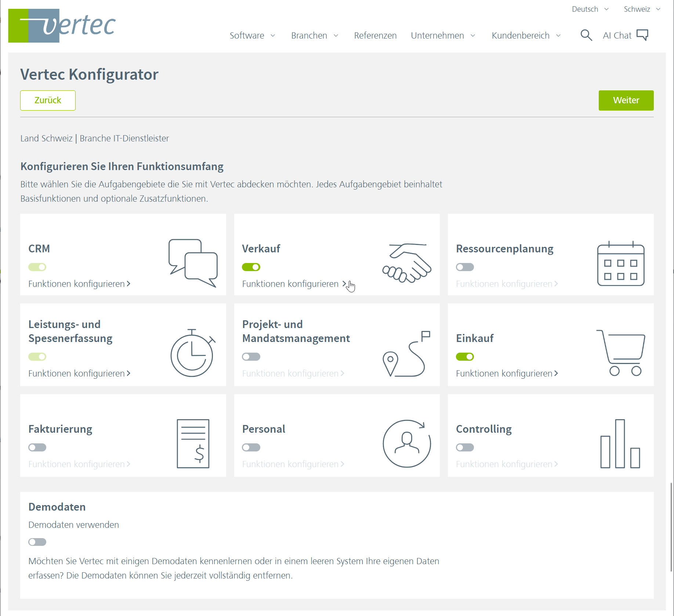Viewport: 674px width, 616px height.
Task: Click the Personal user circle icon
Action: click(407, 443)
